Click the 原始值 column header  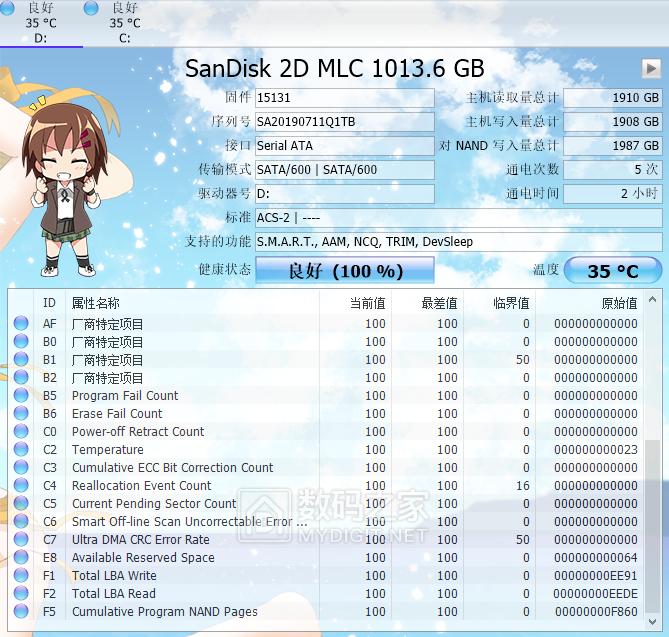pyautogui.click(x=589, y=303)
